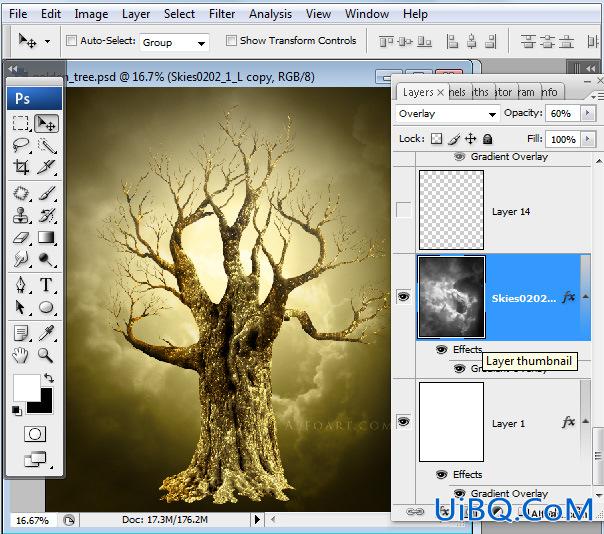This screenshot has width=604, height=534.
Task: Select the Lasso tool
Action: [20, 146]
